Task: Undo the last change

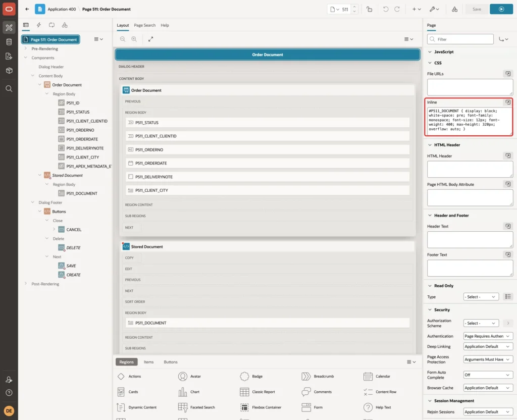Action: [385, 9]
